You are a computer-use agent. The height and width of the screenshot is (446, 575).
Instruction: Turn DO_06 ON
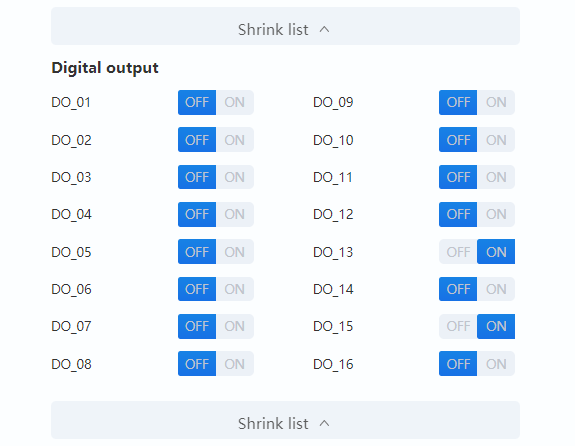[235, 289]
